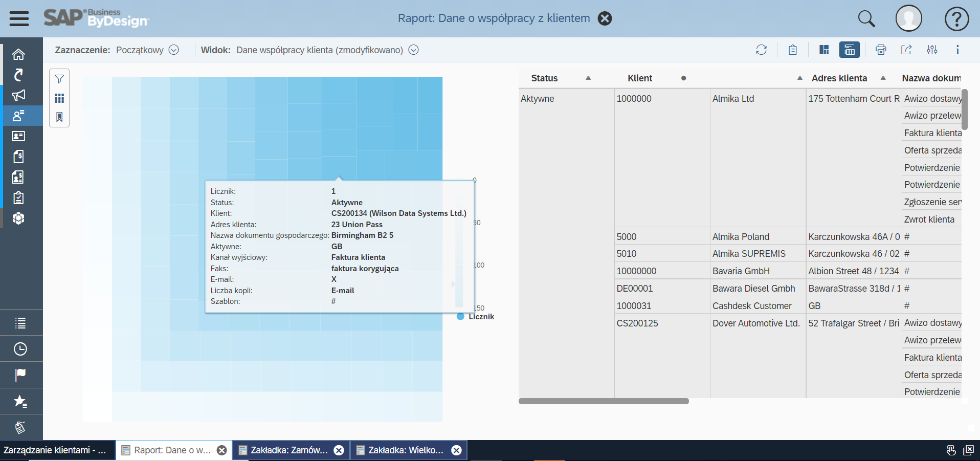The height and width of the screenshot is (461, 980).
Task: Select the Cashdesk Customer cell
Action: [x=758, y=306]
